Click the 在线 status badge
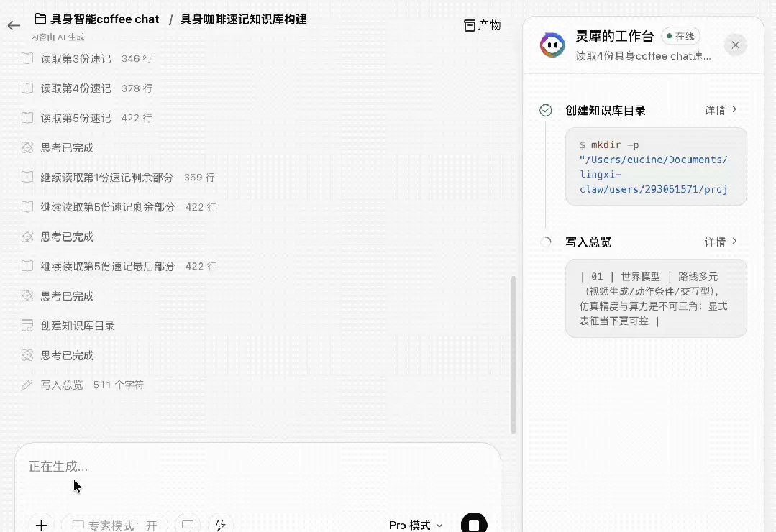Viewport: 776px width, 532px height. tap(680, 36)
